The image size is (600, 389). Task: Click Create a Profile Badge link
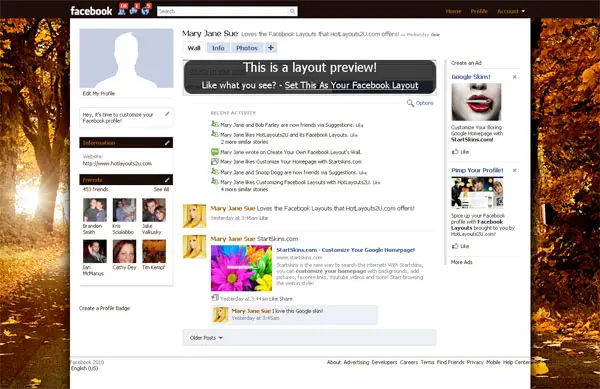[x=104, y=308]
